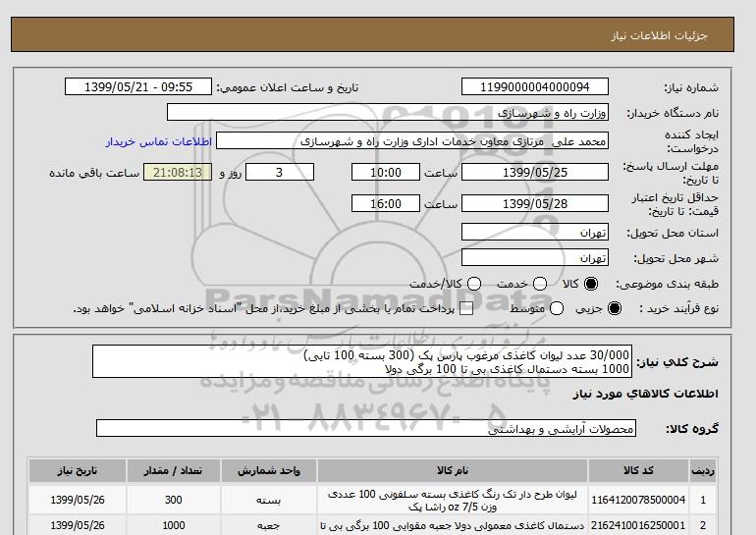Viewport: 756px width, 535px height.
Task: Click the کد کالا column header
Action: [638, 470]
